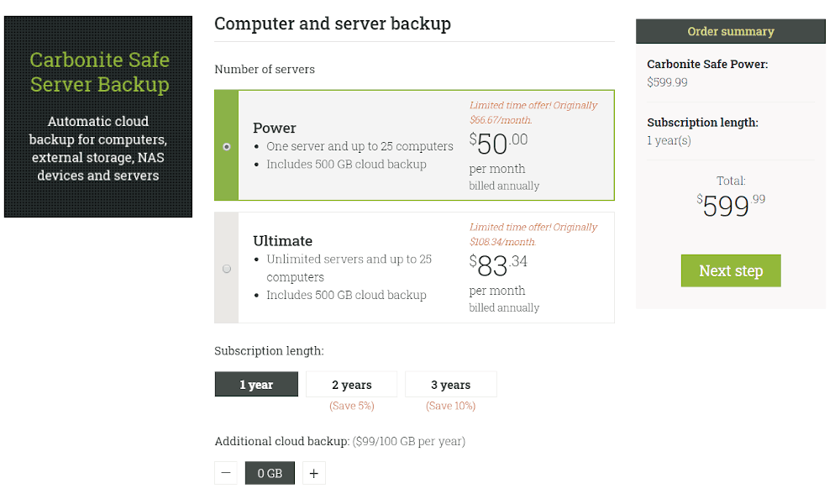Click the $83.34 per month price
The height and width of the screenshot is (504, 840).
[x=498, y=265]
